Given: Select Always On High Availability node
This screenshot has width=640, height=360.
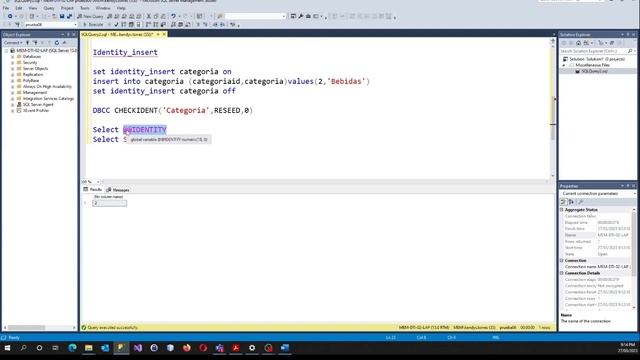Looking at the screenshot, I should [x=47, y=87].
